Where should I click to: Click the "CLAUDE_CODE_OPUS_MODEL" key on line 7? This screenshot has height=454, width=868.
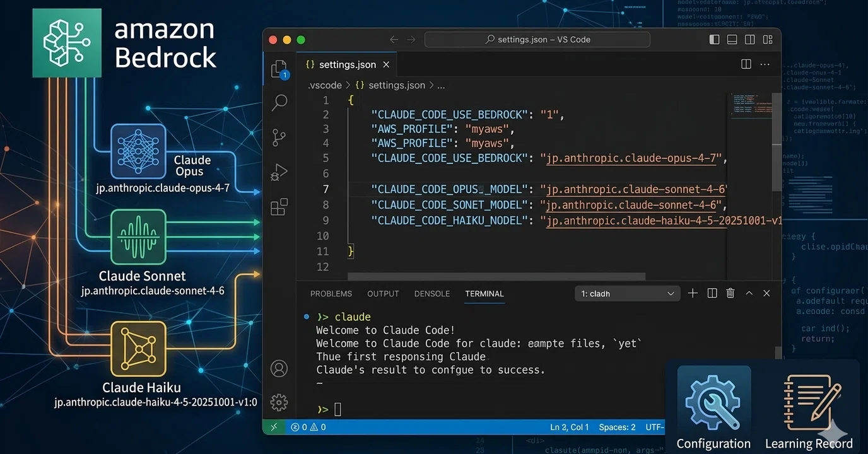[449, 189]
